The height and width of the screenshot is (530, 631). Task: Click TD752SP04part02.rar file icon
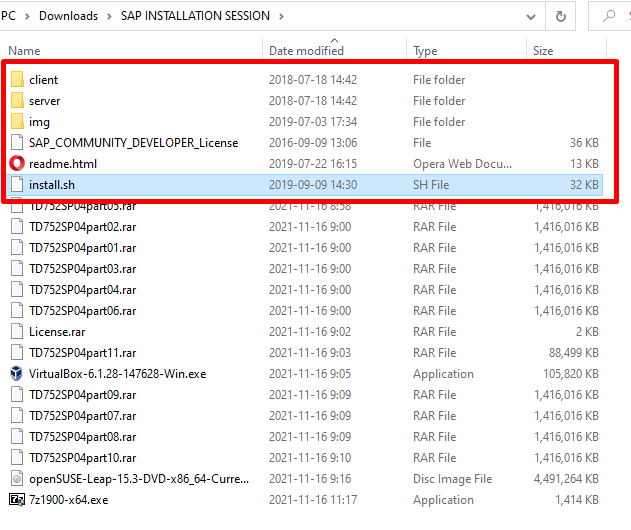click(x=17, y=226)
